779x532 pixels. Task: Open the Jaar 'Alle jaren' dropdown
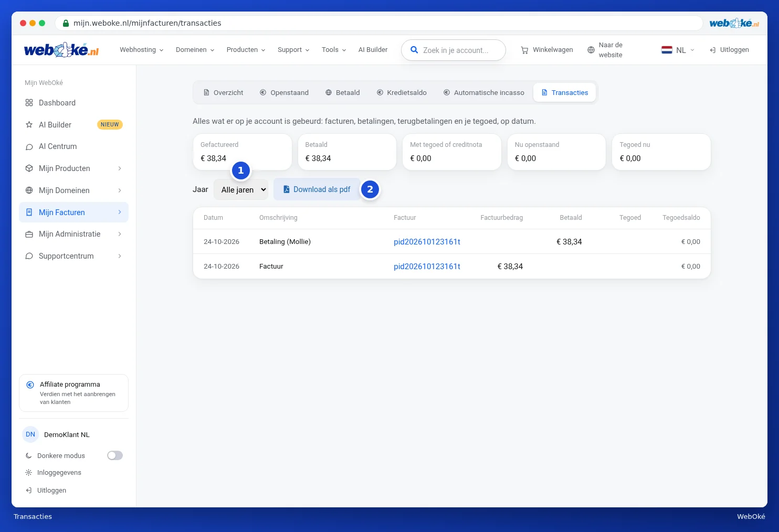pos(241,189)
